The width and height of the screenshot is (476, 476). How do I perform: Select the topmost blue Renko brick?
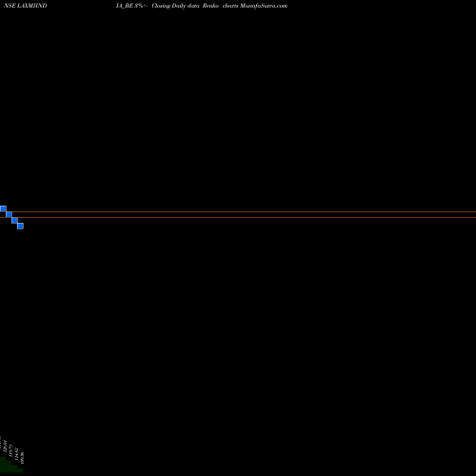coord(3,208)
